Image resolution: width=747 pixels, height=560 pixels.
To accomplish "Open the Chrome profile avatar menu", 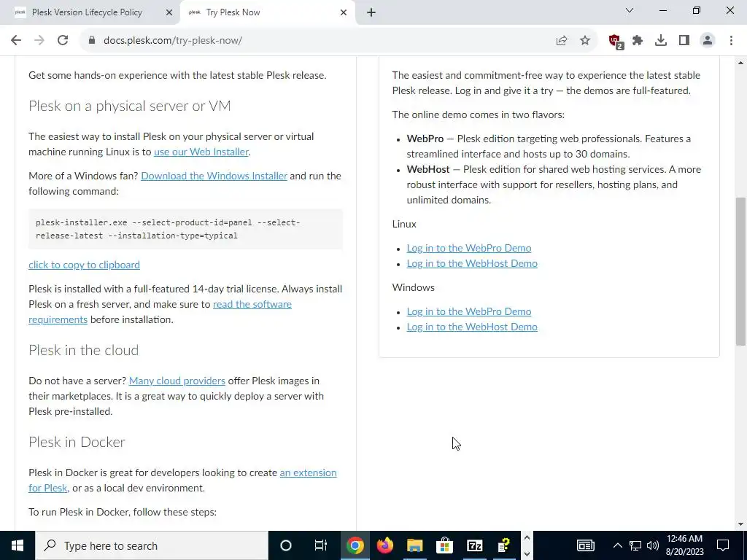I will click(708, 41).
